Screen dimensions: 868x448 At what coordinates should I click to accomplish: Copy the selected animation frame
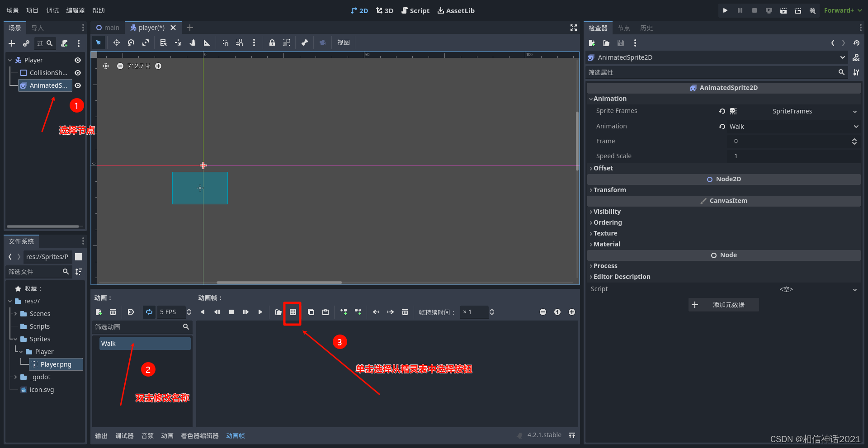coord(311,312)
